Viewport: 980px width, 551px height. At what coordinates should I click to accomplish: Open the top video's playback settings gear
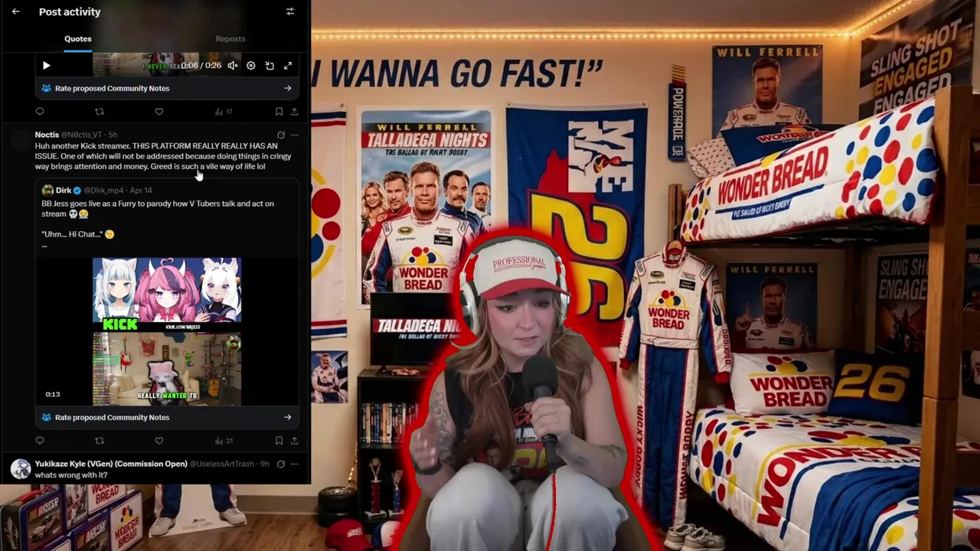click(x=251, y=66)
